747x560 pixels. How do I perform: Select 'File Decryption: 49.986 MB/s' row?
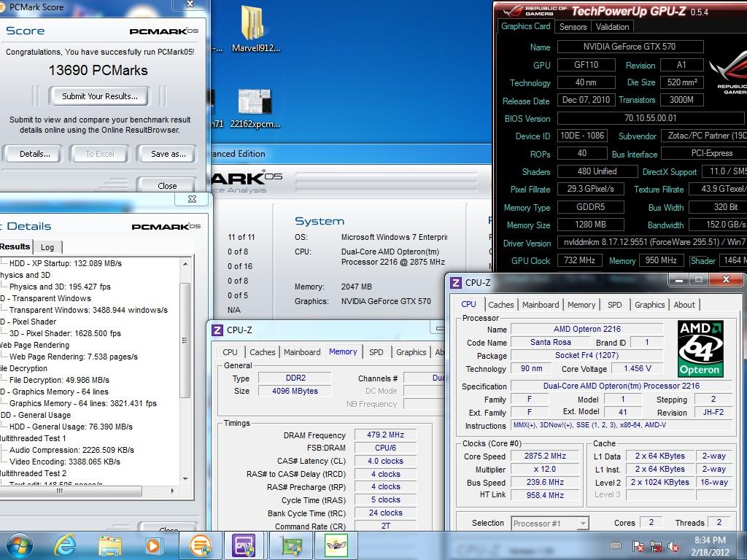tap(59, 380)
